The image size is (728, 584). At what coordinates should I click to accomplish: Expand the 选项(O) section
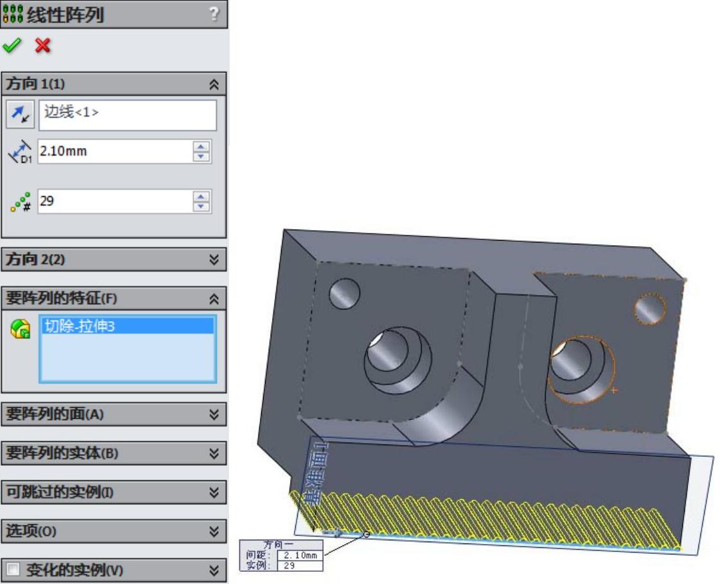(214, 531)
